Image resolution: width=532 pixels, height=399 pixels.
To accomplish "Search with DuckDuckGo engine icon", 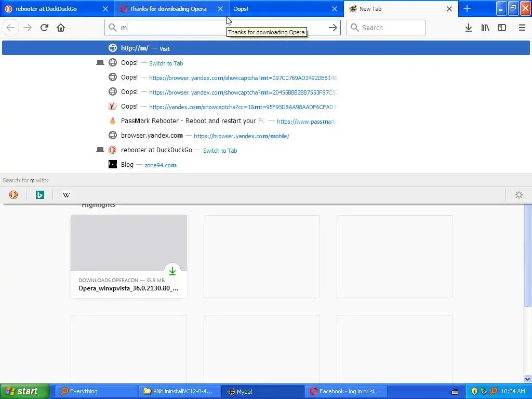I will tap(13, 195).
